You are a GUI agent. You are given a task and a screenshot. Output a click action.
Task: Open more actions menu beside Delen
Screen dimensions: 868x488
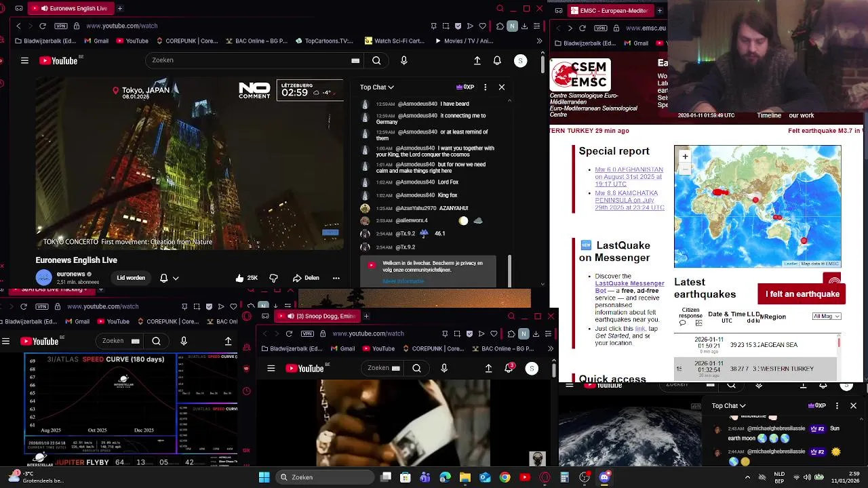click(336, 277)
